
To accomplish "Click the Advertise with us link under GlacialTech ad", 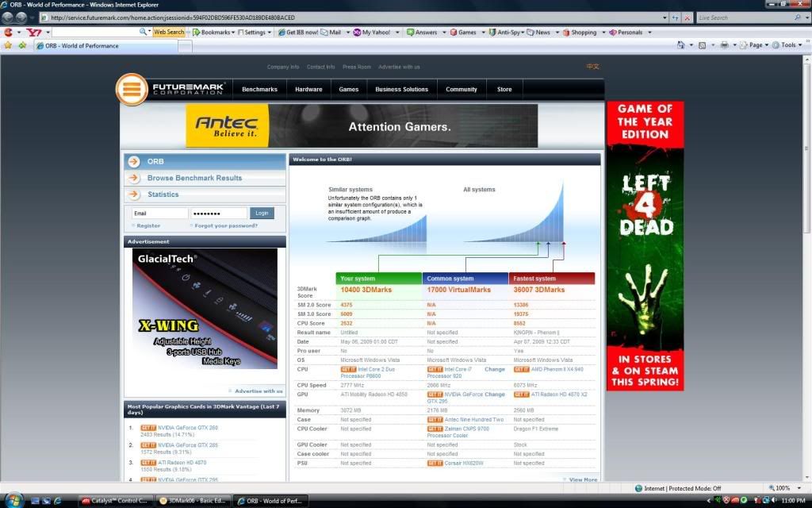I will click(x=259, y=391).
